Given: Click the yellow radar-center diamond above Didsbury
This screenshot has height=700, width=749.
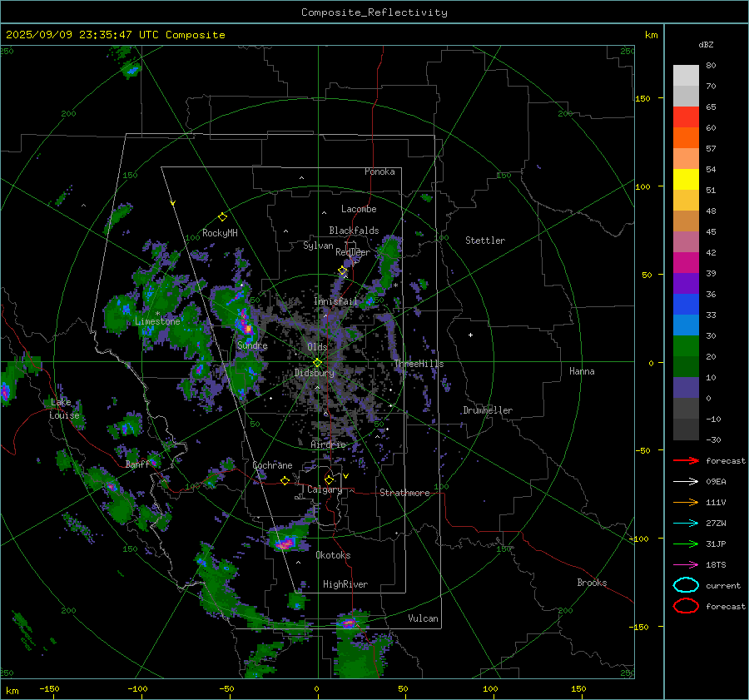Looking at the screenshot, I should coord(317,363).
